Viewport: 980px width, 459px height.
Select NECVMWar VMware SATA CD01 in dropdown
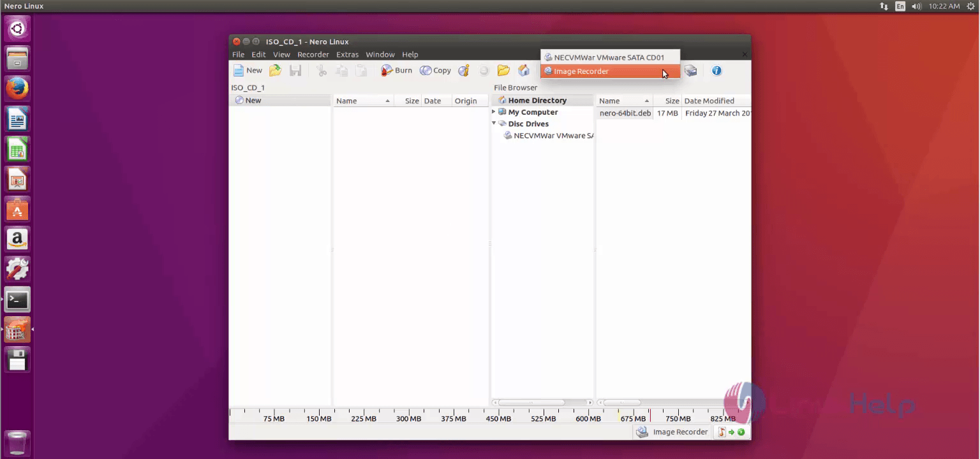[x=611, y=57]
